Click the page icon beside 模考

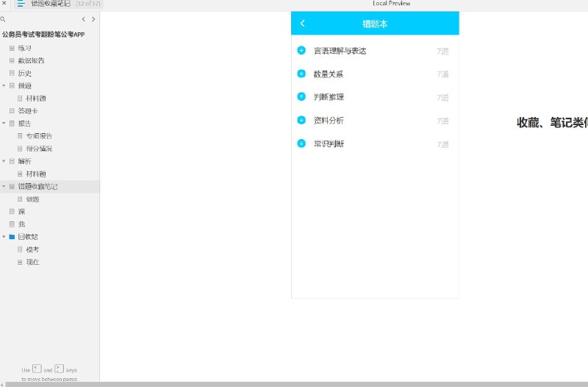[20, 249]
